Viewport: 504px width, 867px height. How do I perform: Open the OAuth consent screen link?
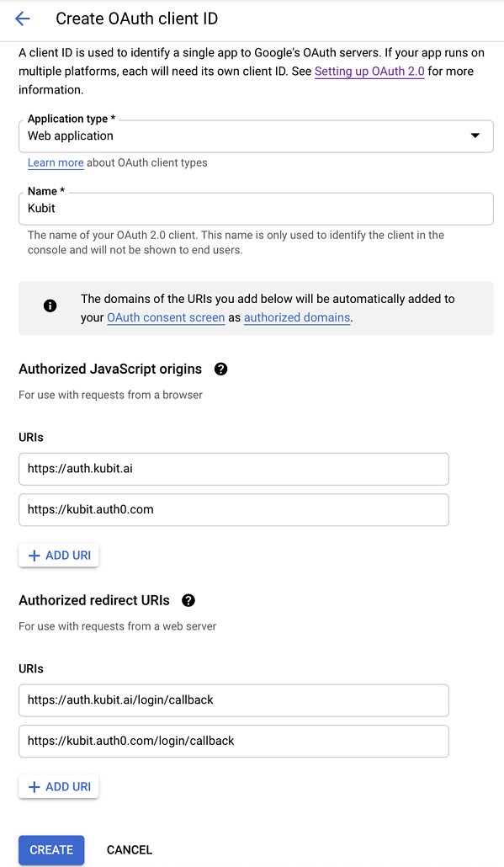(x=166, y=317)
